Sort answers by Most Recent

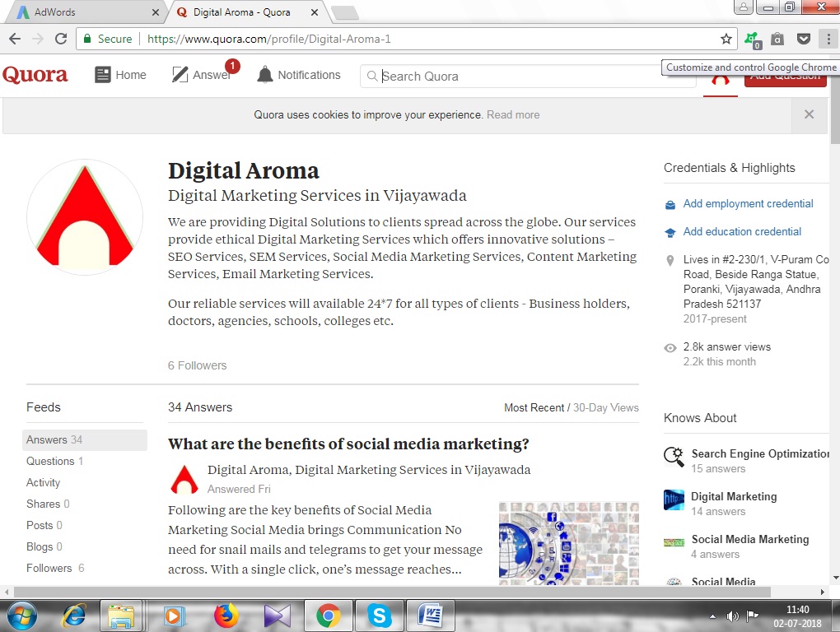(x=534, y=408)
